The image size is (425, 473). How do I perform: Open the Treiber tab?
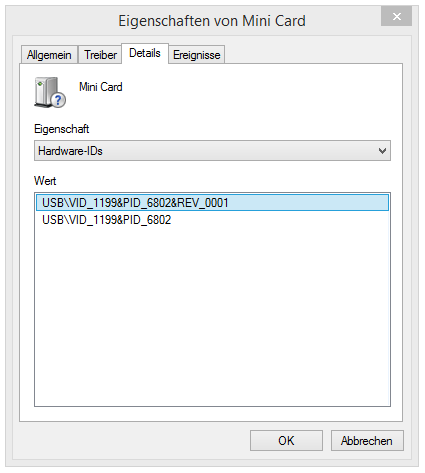pos(100,55)
